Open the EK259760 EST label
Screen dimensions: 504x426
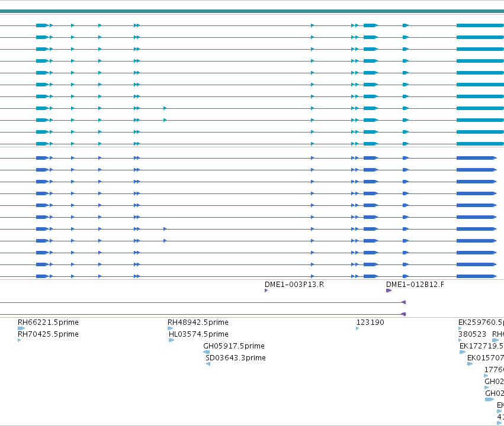point(481,322)
